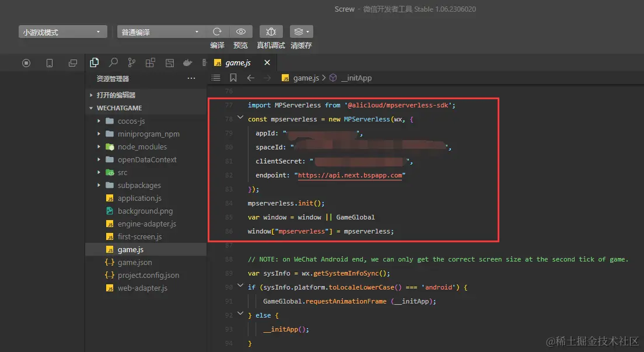Image resolution: width=644 pixels, height=352 pixels.
Task: Click the bookmark icon in editor bar
Action: tap(233, 78)
